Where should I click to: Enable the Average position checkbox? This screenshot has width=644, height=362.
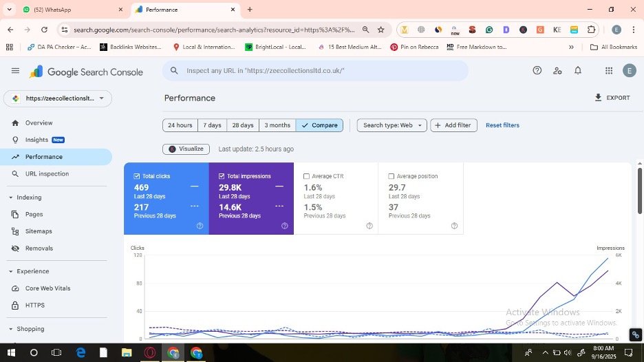click(391, 176)
